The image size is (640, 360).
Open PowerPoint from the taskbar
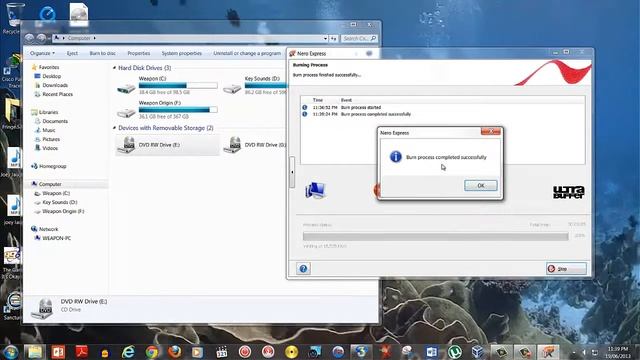[x=58, y=351]
